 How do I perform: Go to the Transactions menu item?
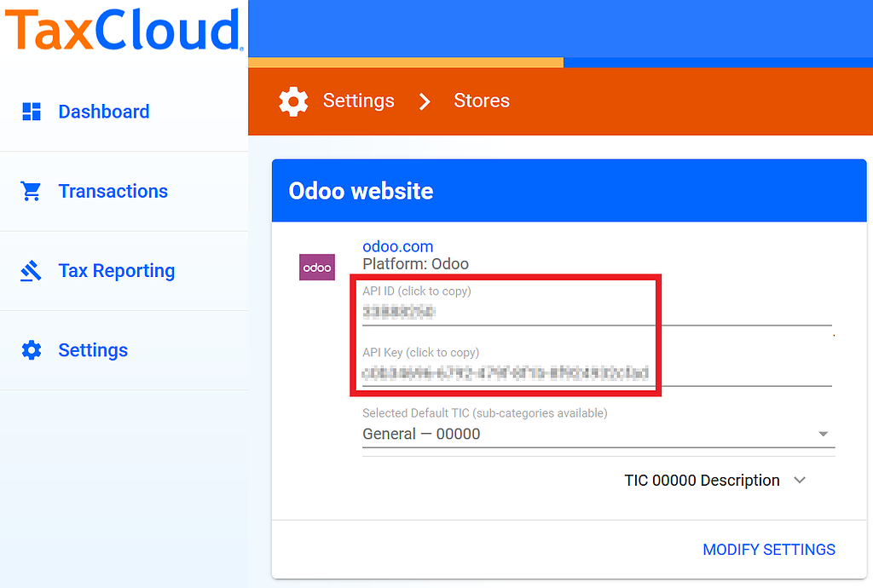[x=113, y=192]
